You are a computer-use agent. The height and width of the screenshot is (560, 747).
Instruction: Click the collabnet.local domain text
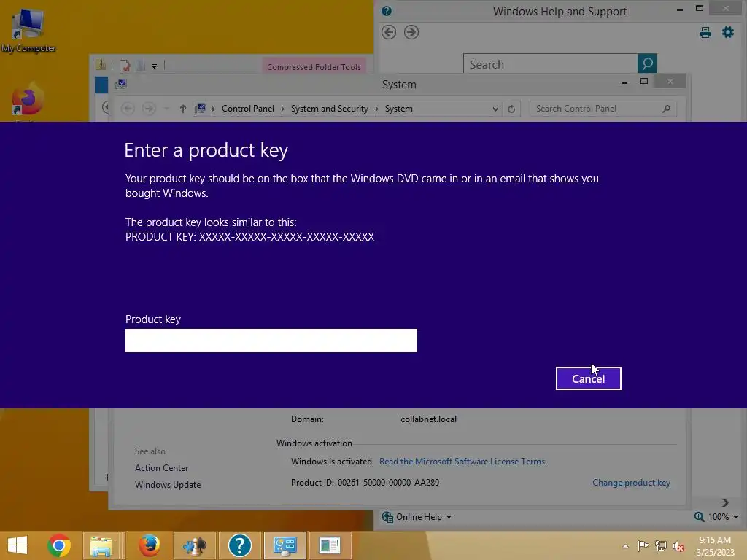pyautogui.click(x=428, y=419)
